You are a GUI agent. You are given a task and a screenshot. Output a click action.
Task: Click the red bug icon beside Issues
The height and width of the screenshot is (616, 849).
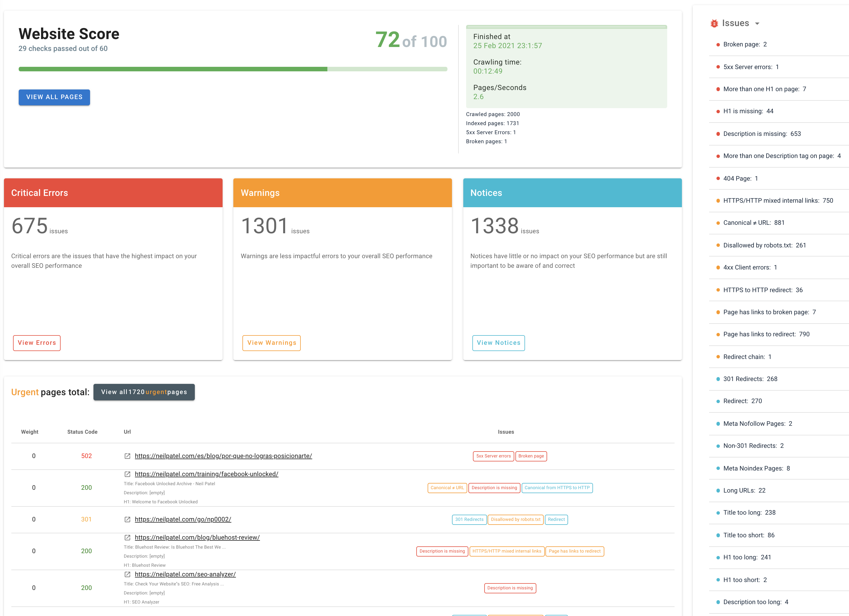coord(714,23)
